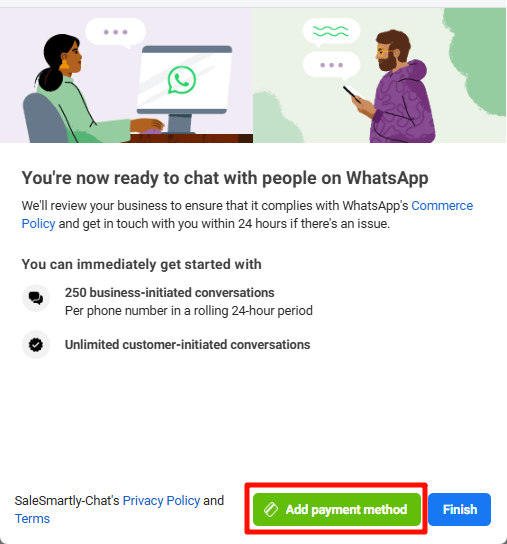Click the woman at the computer illustration
Screen dimensions: 507x544
(x=80, y=90)
